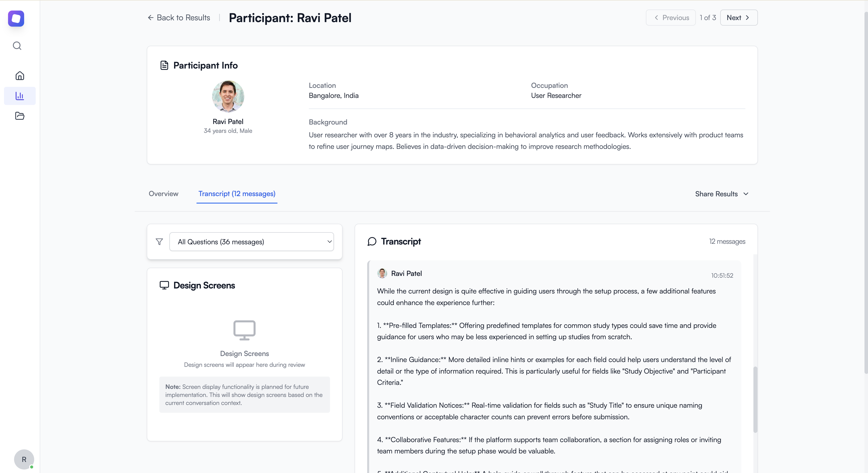Click the 'User Researcher' occupation value
The height and width of the screenshot is (473, 868).
click(x=556, y=96)
